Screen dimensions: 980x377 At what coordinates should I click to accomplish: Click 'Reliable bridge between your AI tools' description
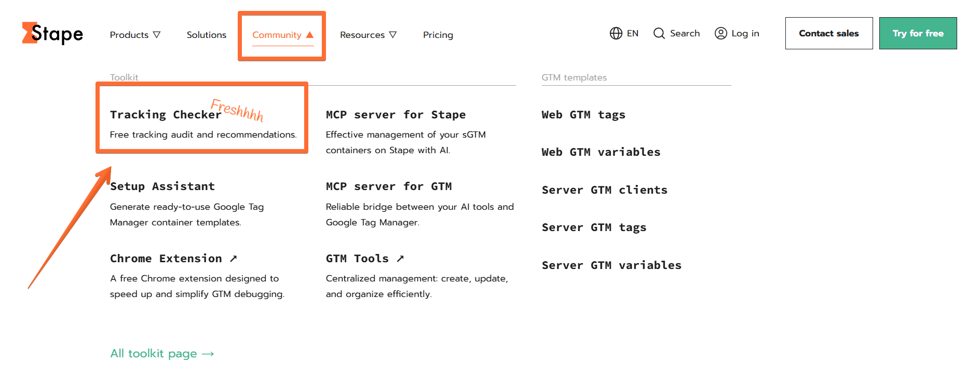(420, 207)
